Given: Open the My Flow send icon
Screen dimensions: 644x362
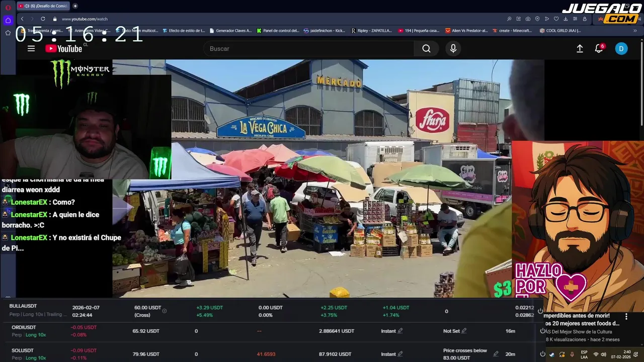Looking at the screenshot, I should click(547, 19).
